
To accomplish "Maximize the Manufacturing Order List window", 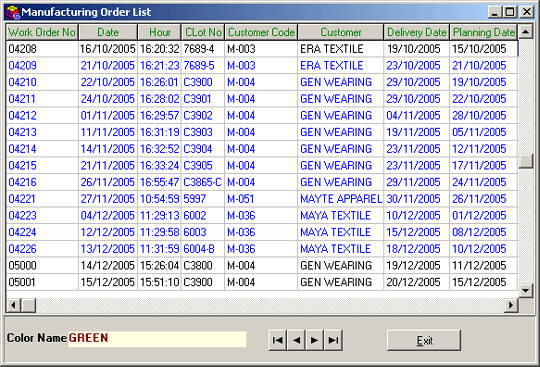I will click(x=510, y=12).
